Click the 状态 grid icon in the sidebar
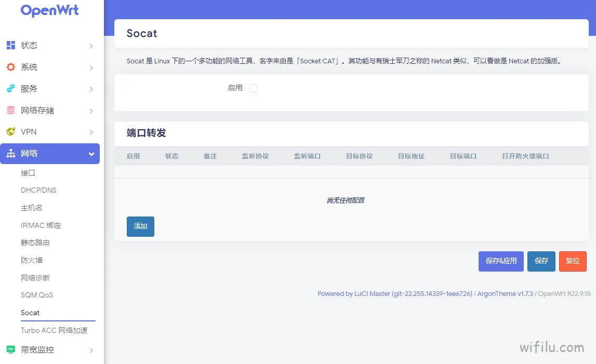596x364 pixels. point(10,45)
